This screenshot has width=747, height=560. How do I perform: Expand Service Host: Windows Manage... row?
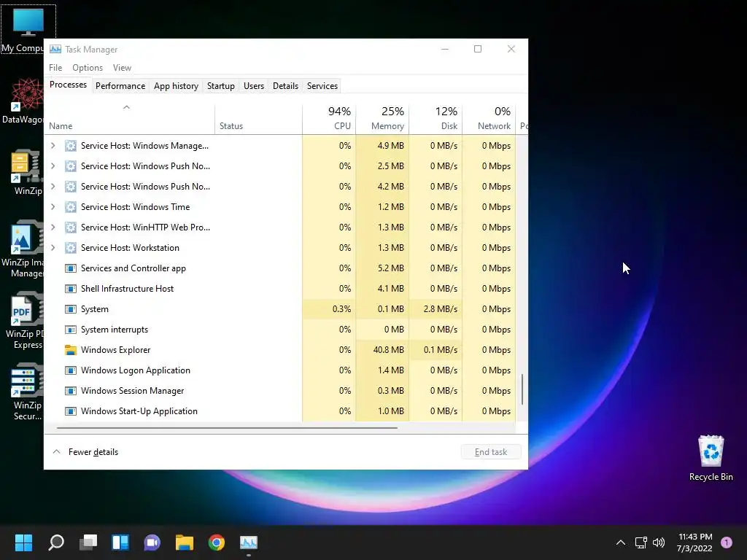click(x=53, y=146)
